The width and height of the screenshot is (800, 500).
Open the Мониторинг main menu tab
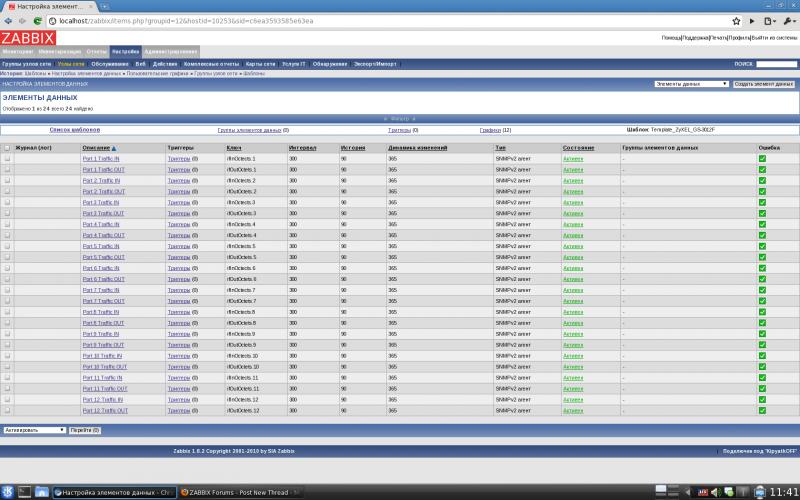coord(17,52)
